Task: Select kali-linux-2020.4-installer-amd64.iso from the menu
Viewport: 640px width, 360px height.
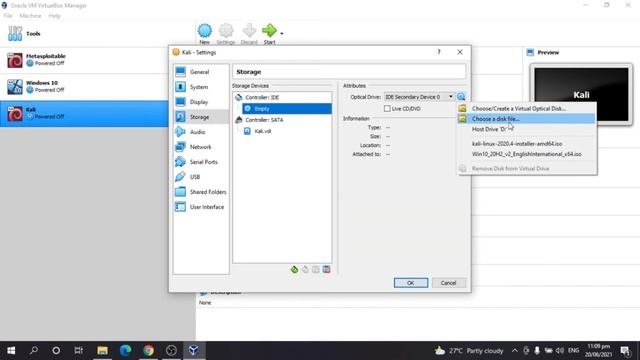Action: (527, 144)
